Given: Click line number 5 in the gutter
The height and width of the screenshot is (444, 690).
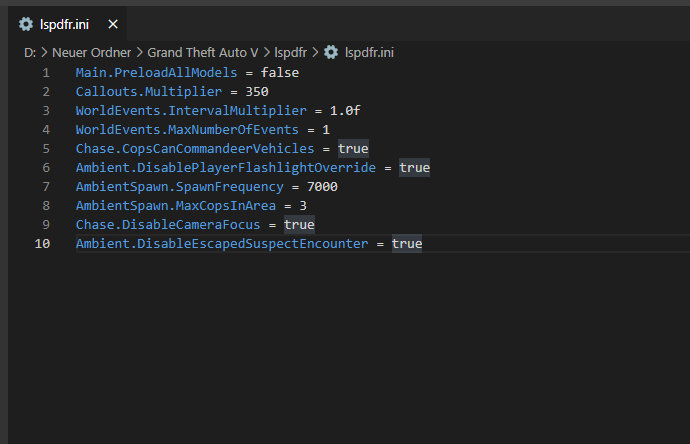Looking at the screenshot, I should 46,148.
